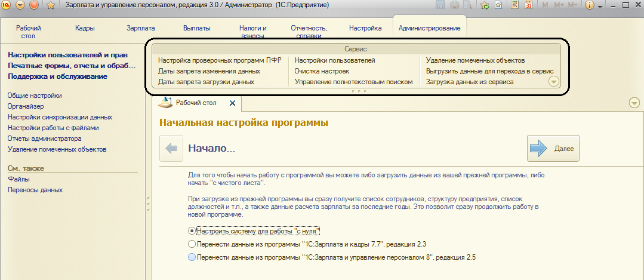
Task: Click star with green arrow icon
Action: 485,5
